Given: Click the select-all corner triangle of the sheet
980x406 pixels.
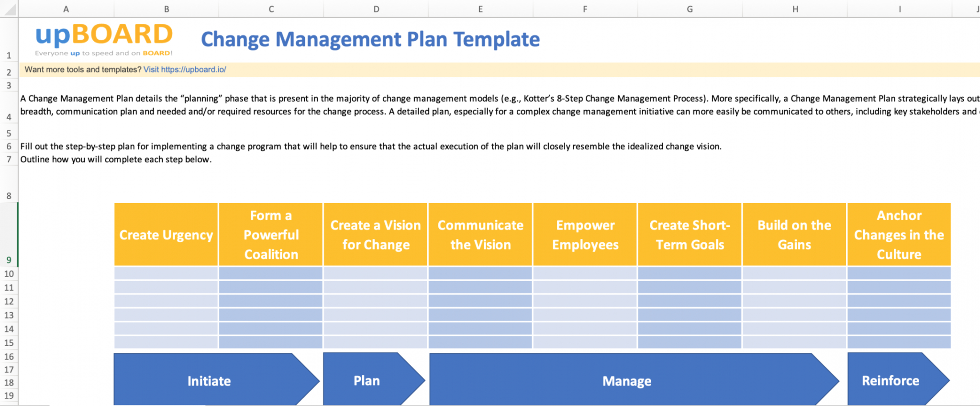Looking at the screenshot, I should tap(9, 9).
